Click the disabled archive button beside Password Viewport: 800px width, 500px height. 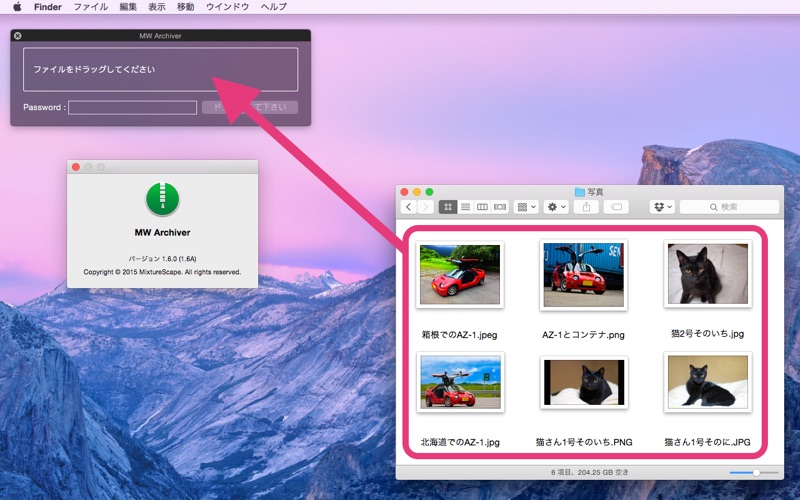249,107
